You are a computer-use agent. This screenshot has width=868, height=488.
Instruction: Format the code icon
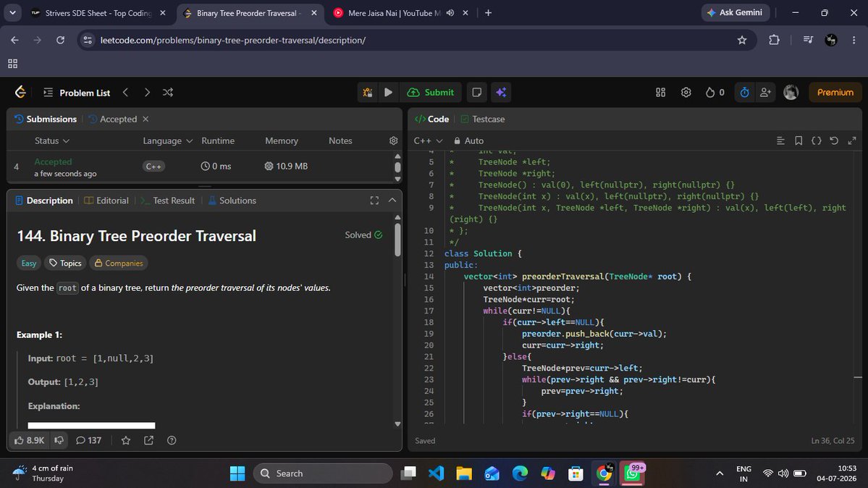[x=780, y=140]
